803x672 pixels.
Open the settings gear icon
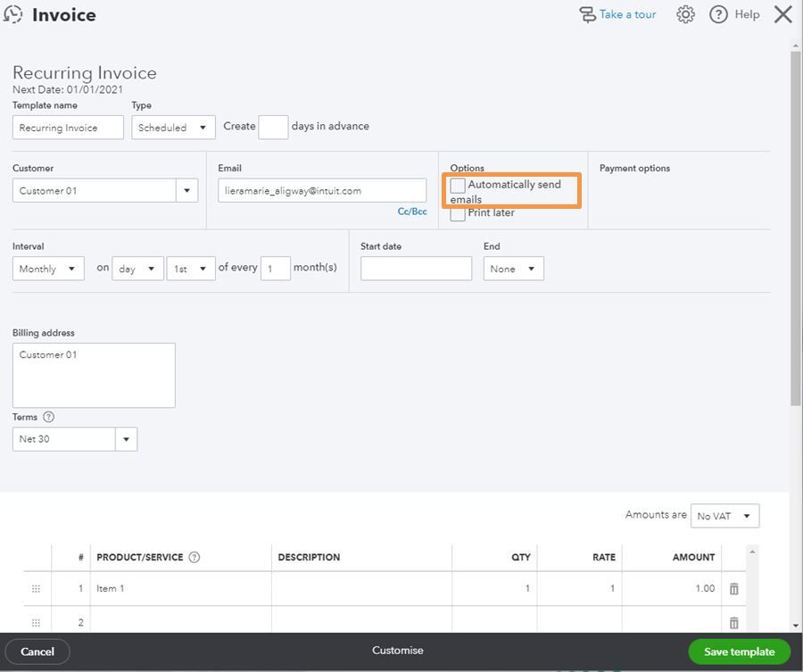685,14
